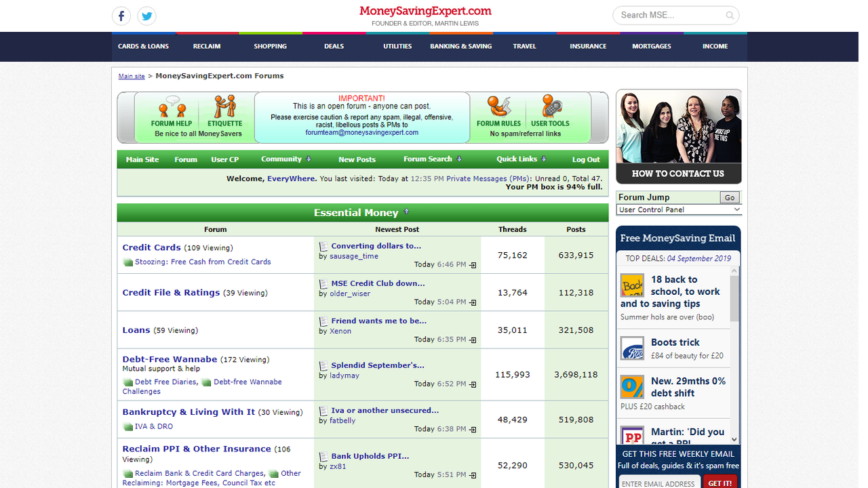
Task: Click the 0% debt shift deal icon
Action: (x=632, y=387)
